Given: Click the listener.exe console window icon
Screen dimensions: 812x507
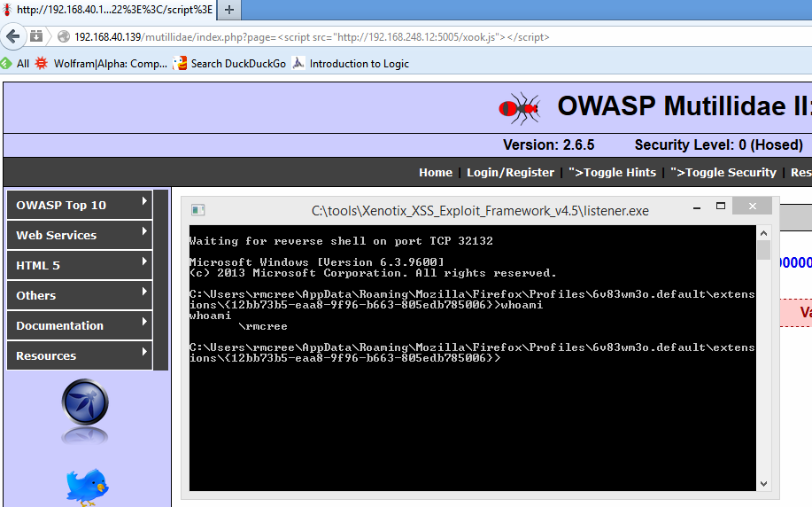Looking at the screenshot, I should [x=197, y=210].
